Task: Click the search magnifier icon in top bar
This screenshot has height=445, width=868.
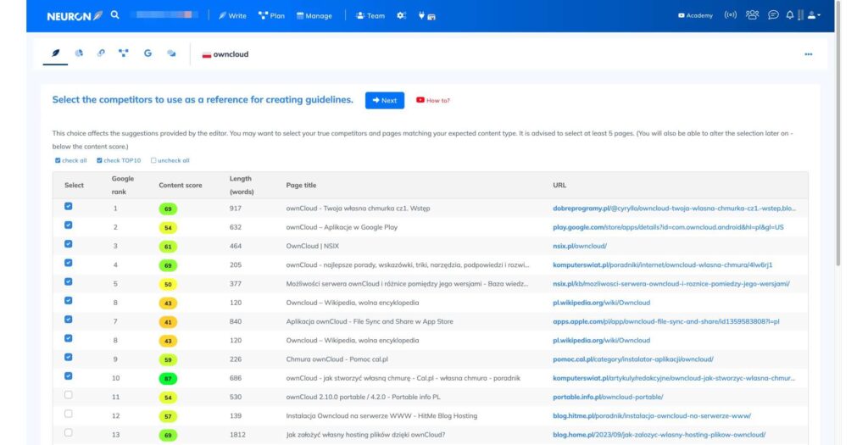Action: pyautogui.click(x=115, y=15)
